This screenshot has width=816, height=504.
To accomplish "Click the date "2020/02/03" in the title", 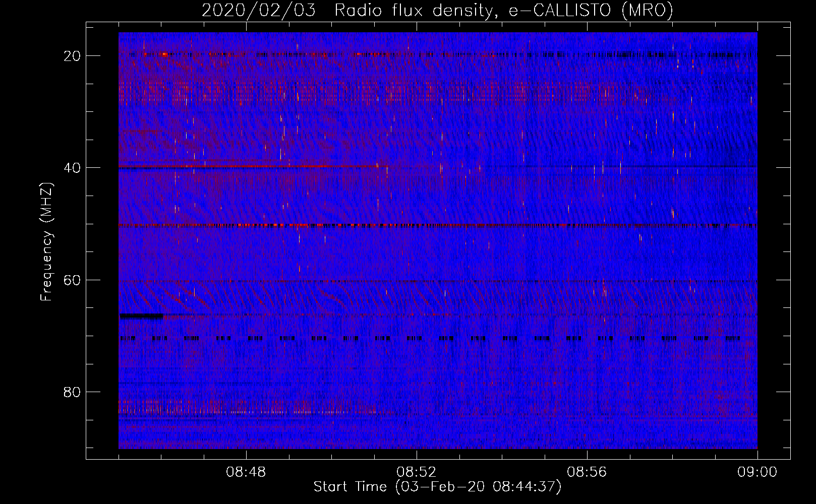I will click(x=259, y=11).
